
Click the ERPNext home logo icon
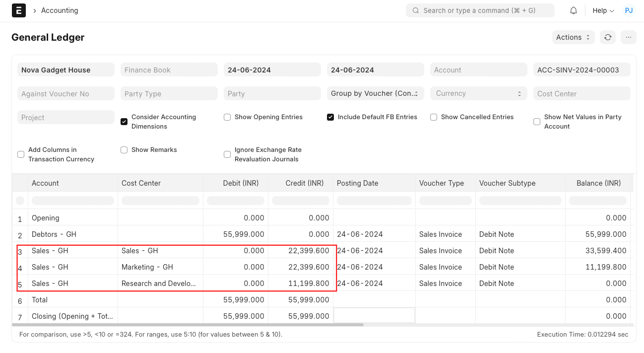click(18, 10)
